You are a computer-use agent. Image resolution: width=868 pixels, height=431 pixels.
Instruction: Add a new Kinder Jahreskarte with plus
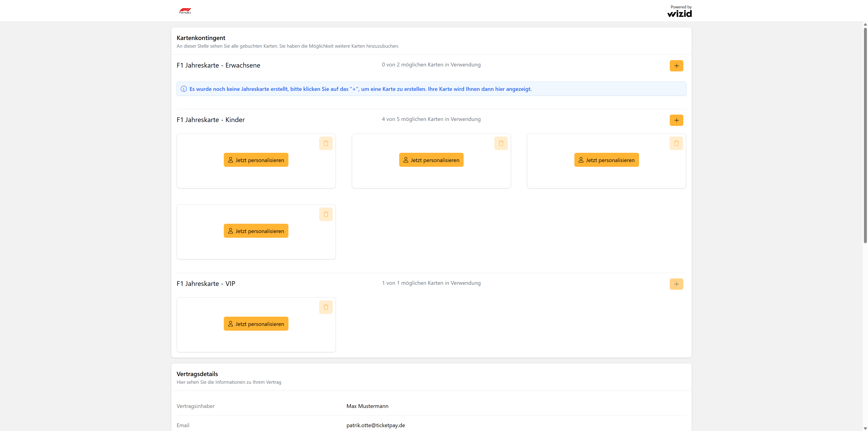pyautogui.click(x=676, y=120)
